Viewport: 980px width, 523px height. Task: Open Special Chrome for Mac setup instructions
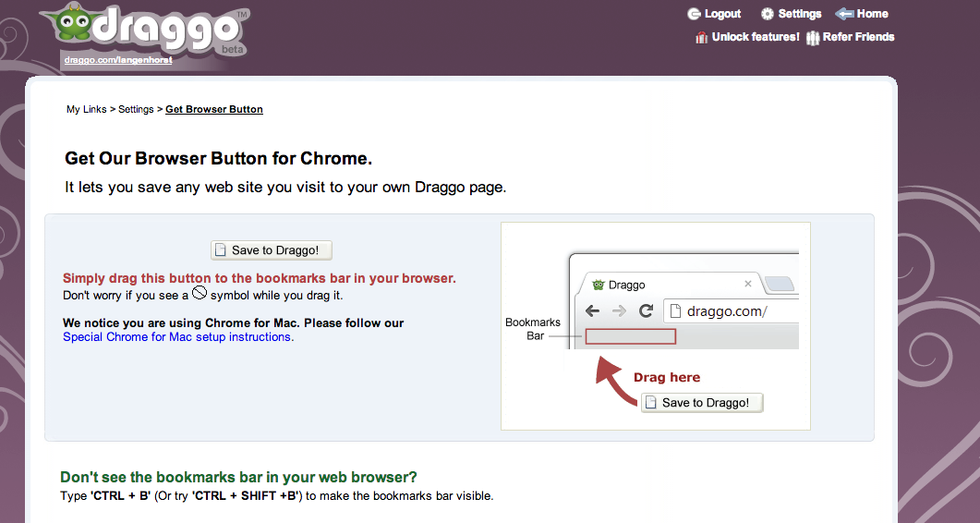(x=176, y=336)
